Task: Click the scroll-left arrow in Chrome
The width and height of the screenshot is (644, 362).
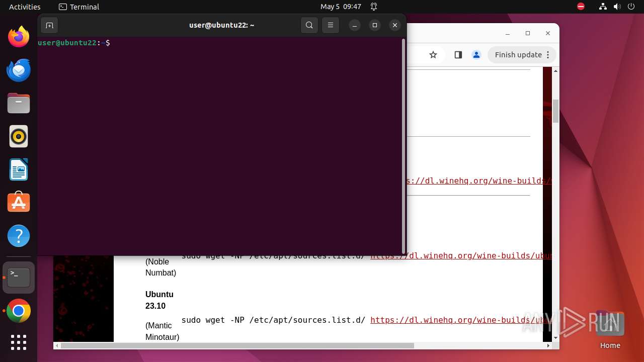Action: (57, 345)
